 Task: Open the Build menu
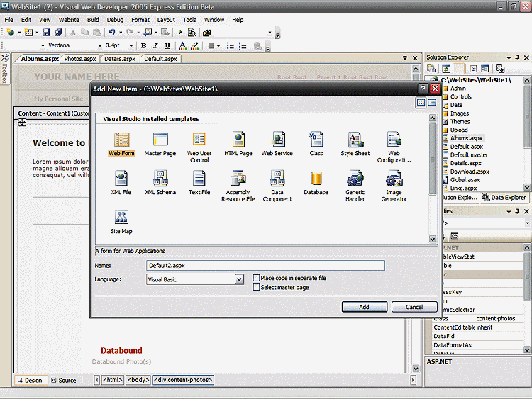(x=93, y=20)
